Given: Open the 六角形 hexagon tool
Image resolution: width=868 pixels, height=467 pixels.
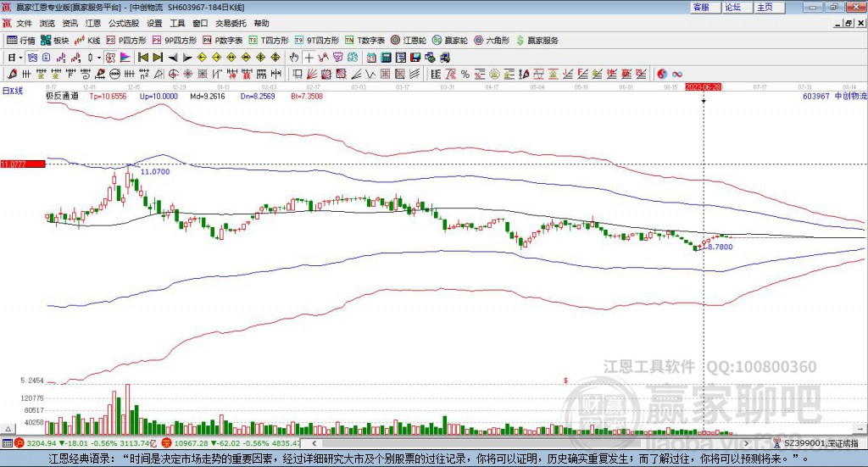Looking at the screenshot, I should [x=492, y=41].
